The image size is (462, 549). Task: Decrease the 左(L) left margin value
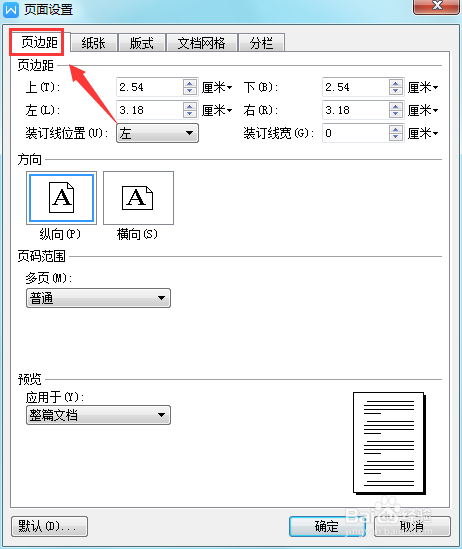[x=190, y=114]
